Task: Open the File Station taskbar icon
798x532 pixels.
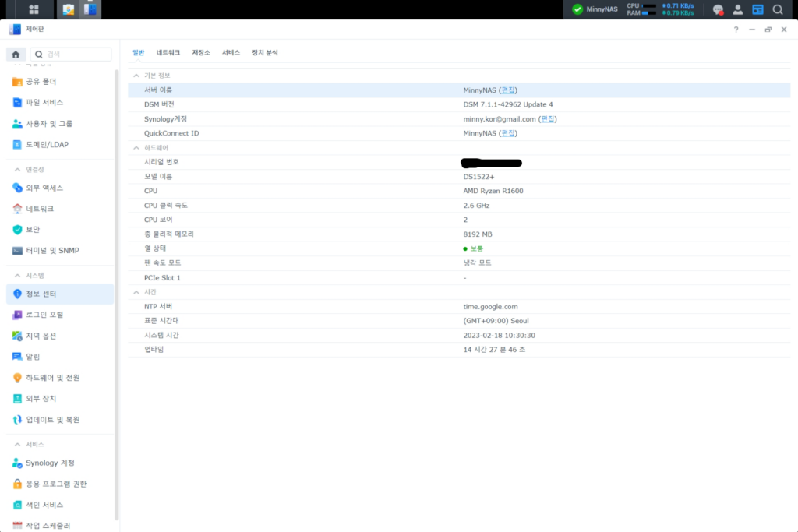Action: click(69, 9)
